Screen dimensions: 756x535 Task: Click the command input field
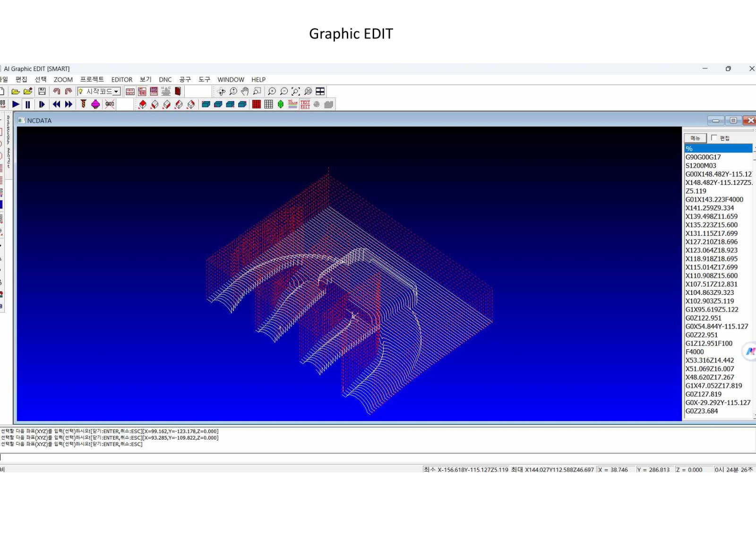point(378,457)
